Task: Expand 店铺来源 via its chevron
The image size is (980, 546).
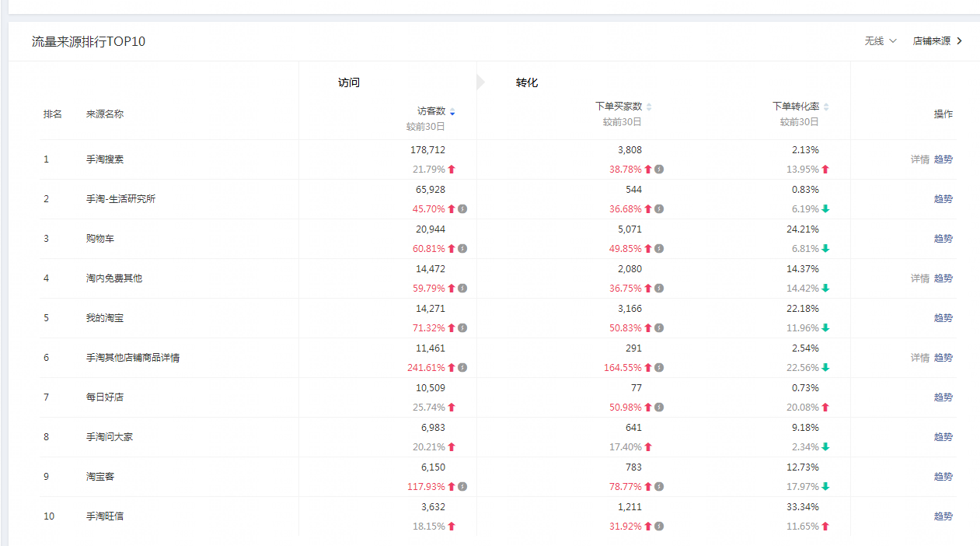Action: [959, 41]
